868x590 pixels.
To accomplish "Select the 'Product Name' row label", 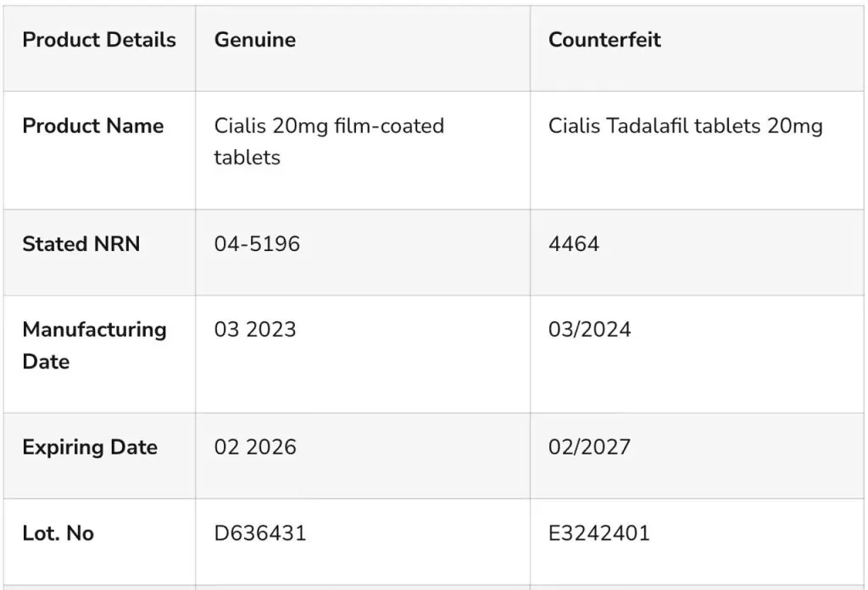I will click(x=93, y=126).
